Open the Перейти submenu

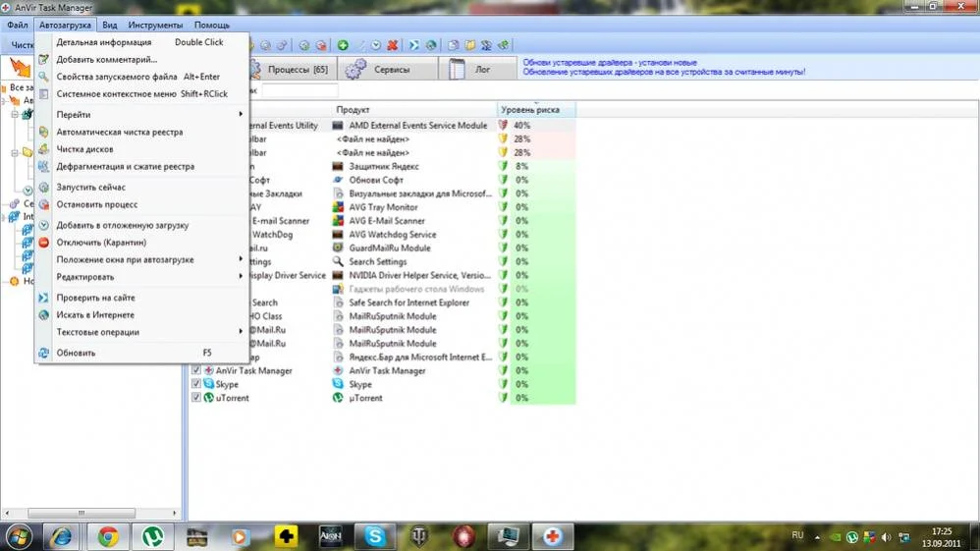coord(143,115)
